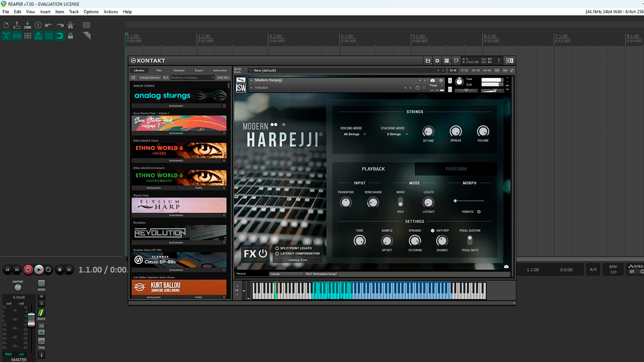This screenshot has width=644, height=362.
Task: Click the stop transport button
Action: pyautogui.click(x=59, y=270)
